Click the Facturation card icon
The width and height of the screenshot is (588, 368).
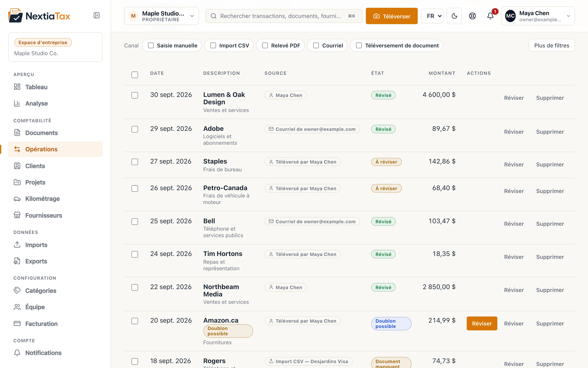coord(17,323)
